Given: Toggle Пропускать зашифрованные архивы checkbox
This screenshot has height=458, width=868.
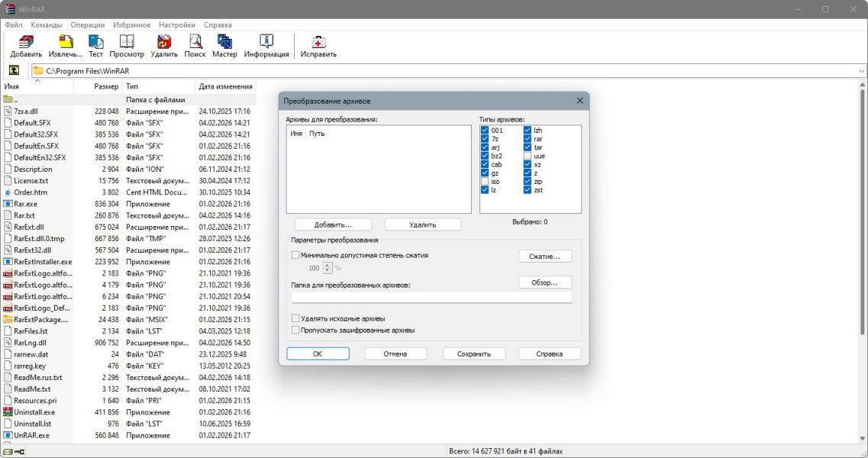Looking at the screenshot, I should click(x=295, y=330).
